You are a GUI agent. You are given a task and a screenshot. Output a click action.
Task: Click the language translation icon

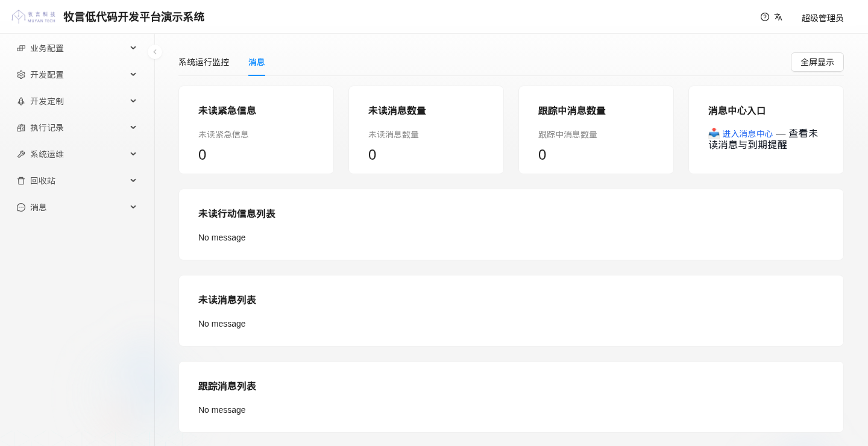(778, 17)
